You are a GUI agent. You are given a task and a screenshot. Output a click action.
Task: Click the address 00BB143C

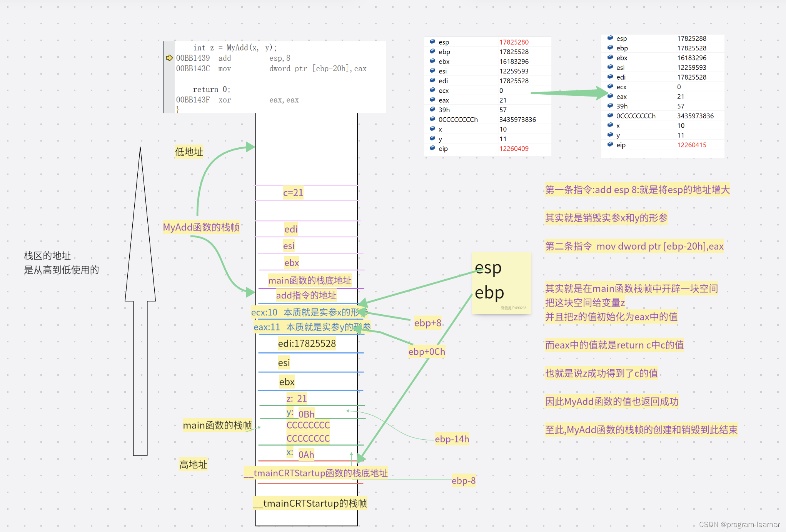pyautogui.click(x=193, y=68)
